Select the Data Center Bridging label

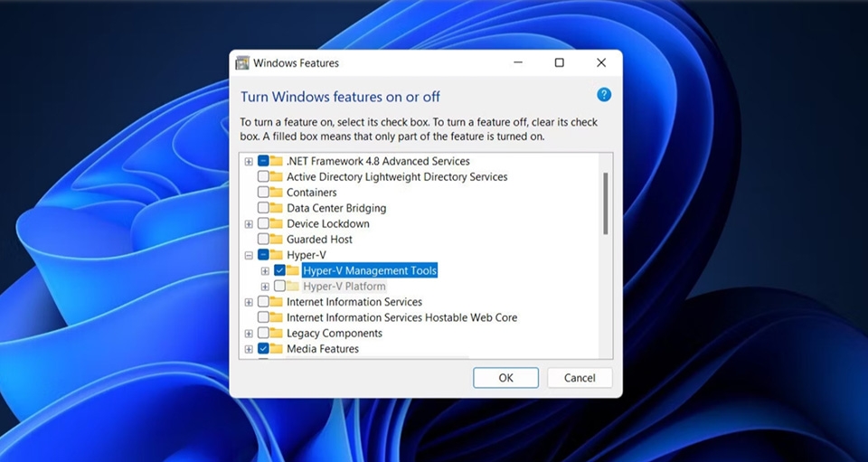(x=336, y=208)
